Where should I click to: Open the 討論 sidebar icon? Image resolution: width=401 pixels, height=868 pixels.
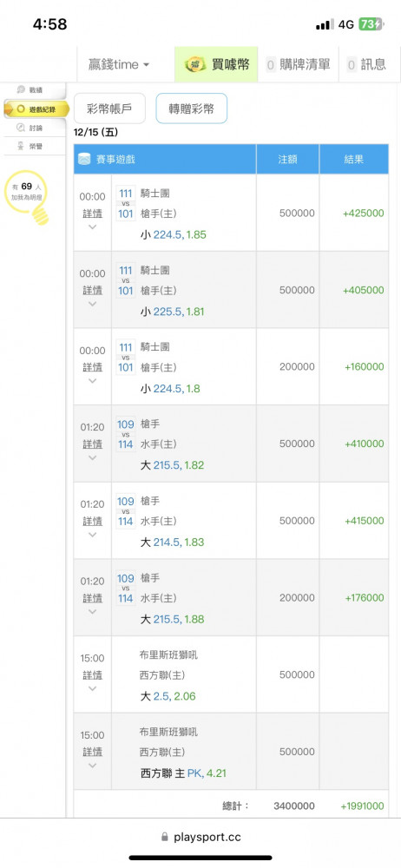[x=21, y=128]
